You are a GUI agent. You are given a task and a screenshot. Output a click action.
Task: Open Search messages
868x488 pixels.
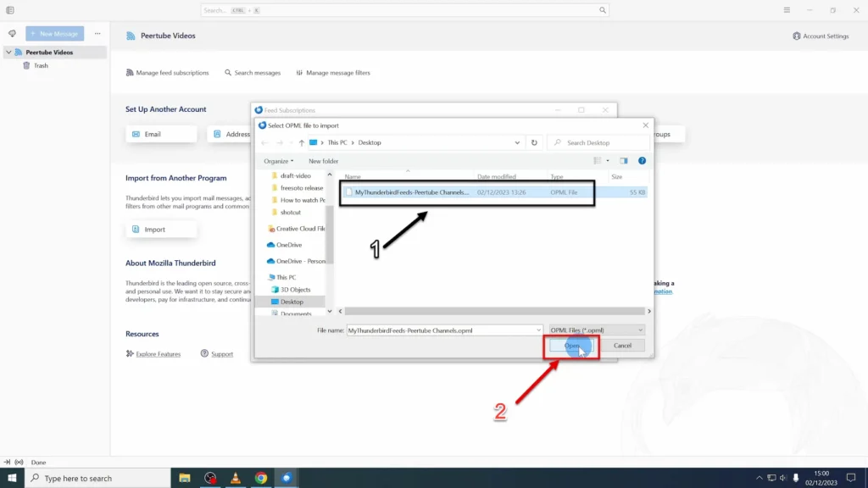coord(253,73)
